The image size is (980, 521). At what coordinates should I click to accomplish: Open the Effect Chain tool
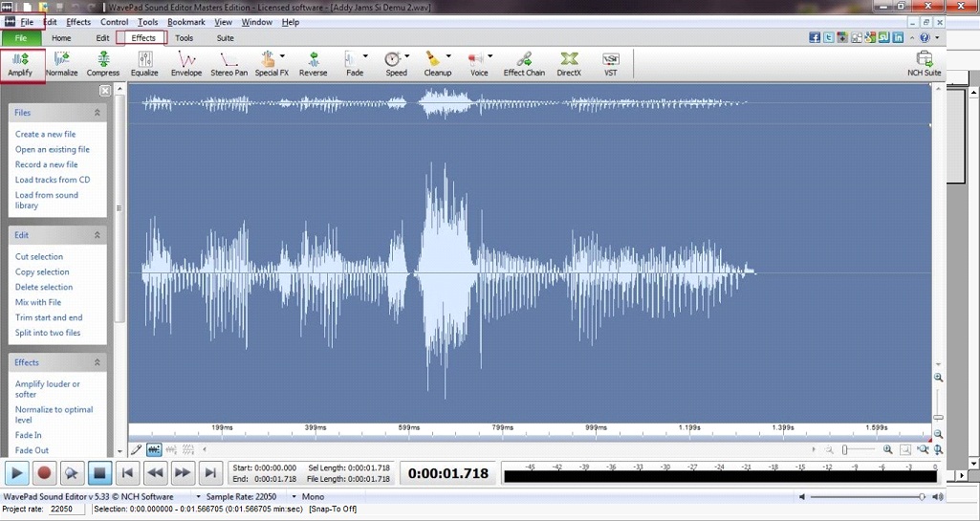(524, 65)
